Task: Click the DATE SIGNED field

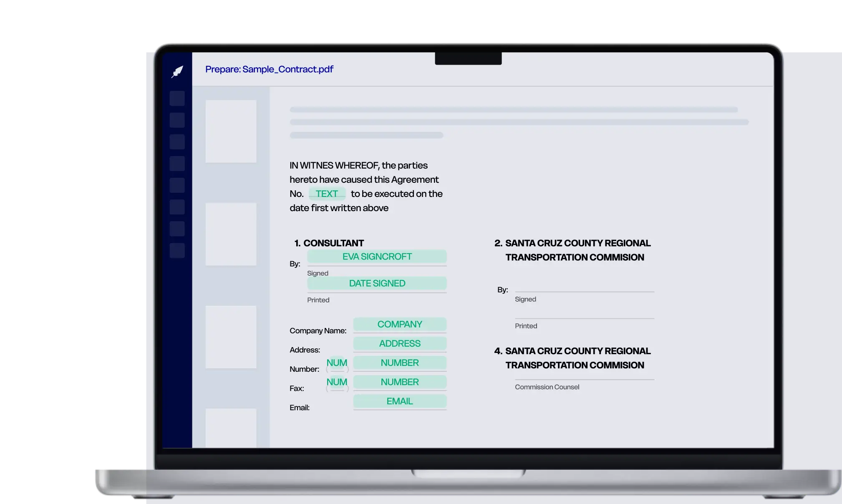Action: [377, 283]
